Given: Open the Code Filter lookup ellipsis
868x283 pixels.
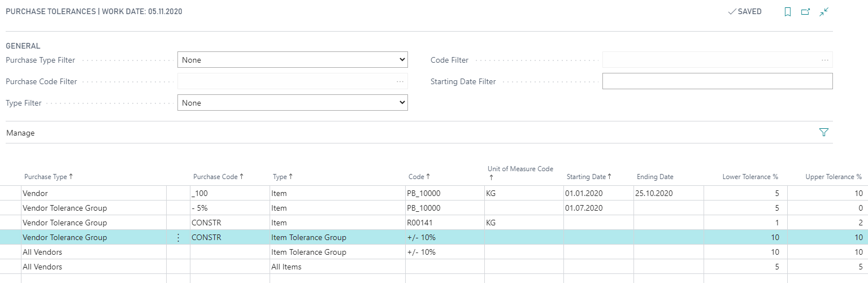Looking at the screenshot, I should pos(825,60).
